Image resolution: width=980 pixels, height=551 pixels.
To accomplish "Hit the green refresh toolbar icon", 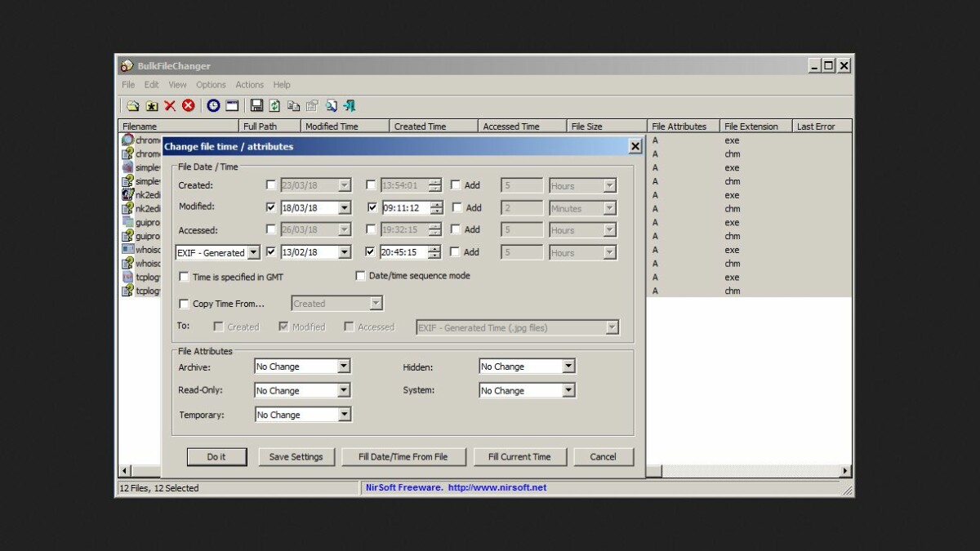I will click(x=275, y=104).
